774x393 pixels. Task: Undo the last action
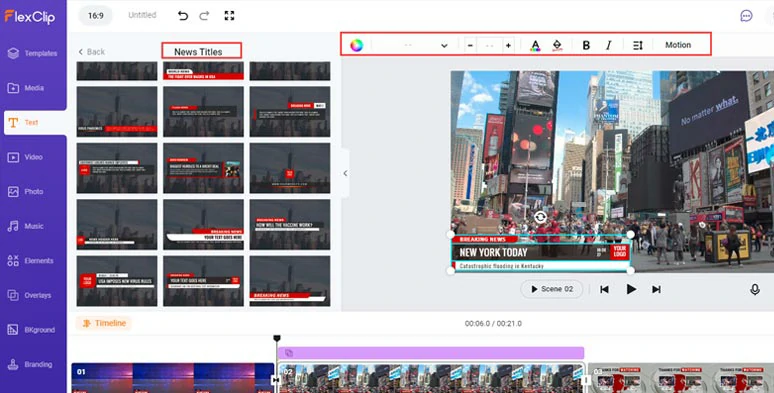(x=183, y=16)
